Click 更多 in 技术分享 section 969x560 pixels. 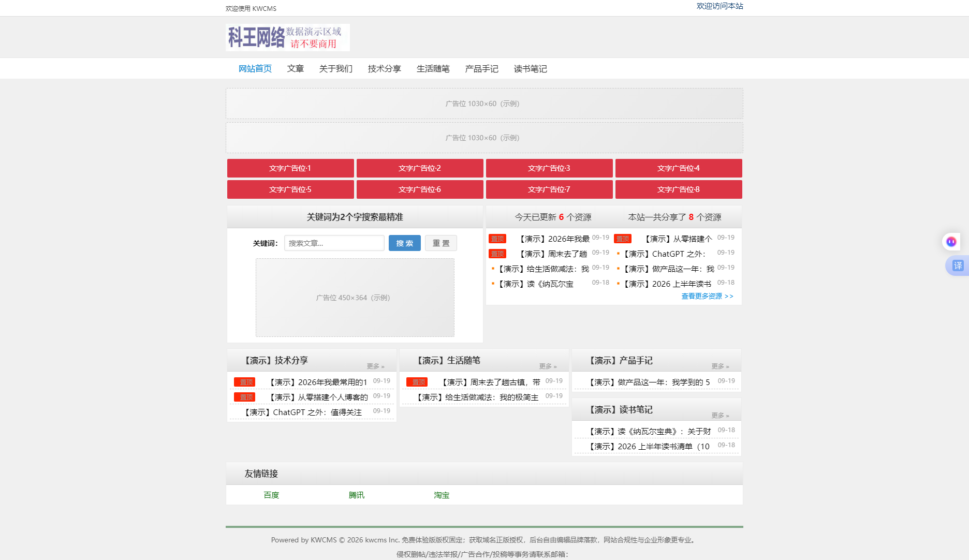[375, 366]
